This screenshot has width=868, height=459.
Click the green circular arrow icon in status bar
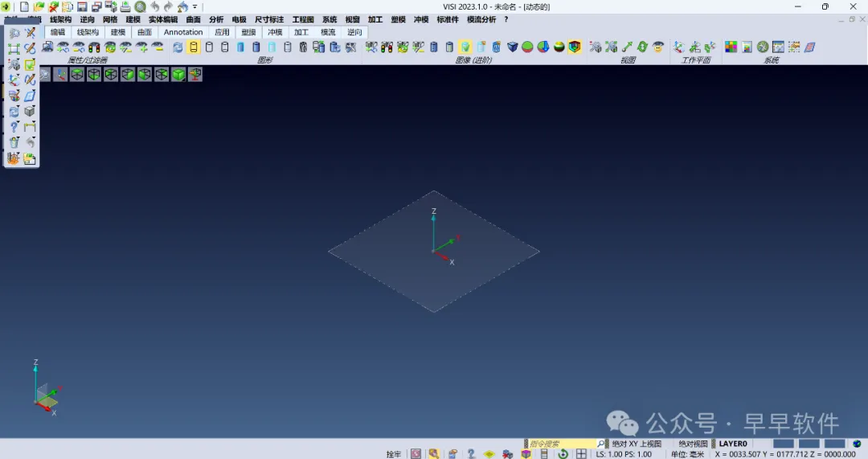coord(563,454)
